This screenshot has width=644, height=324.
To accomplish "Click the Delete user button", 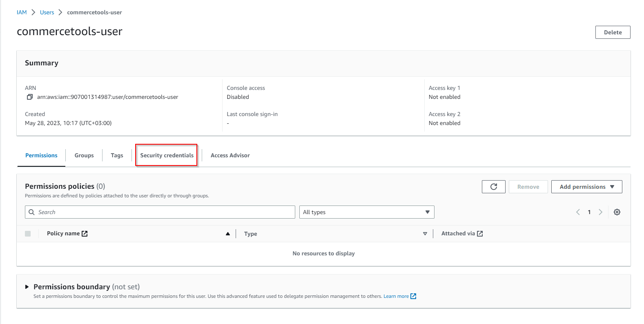I will 613,32.
